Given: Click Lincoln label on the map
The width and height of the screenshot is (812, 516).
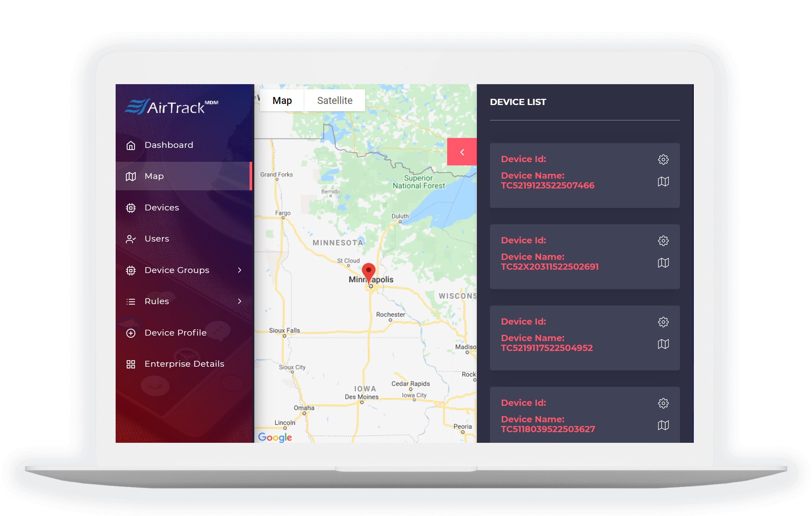Looking at the screenshot, I should pos(285,422).
